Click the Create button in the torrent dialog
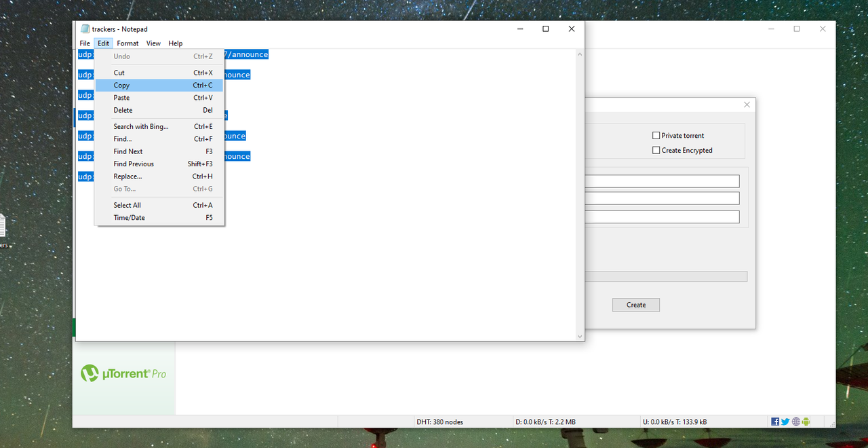Screen dimensions: 868x448 click(636, 305)
